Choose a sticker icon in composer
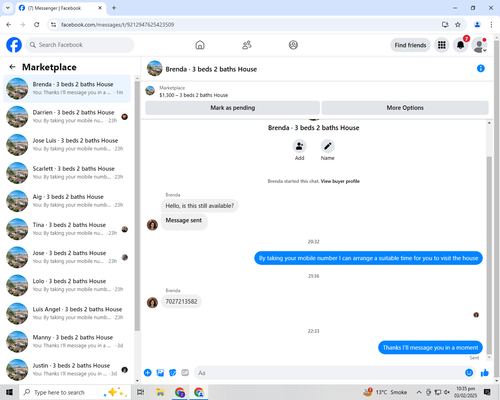The height and width of the screenshot is (400, 500). coord(173,373)
